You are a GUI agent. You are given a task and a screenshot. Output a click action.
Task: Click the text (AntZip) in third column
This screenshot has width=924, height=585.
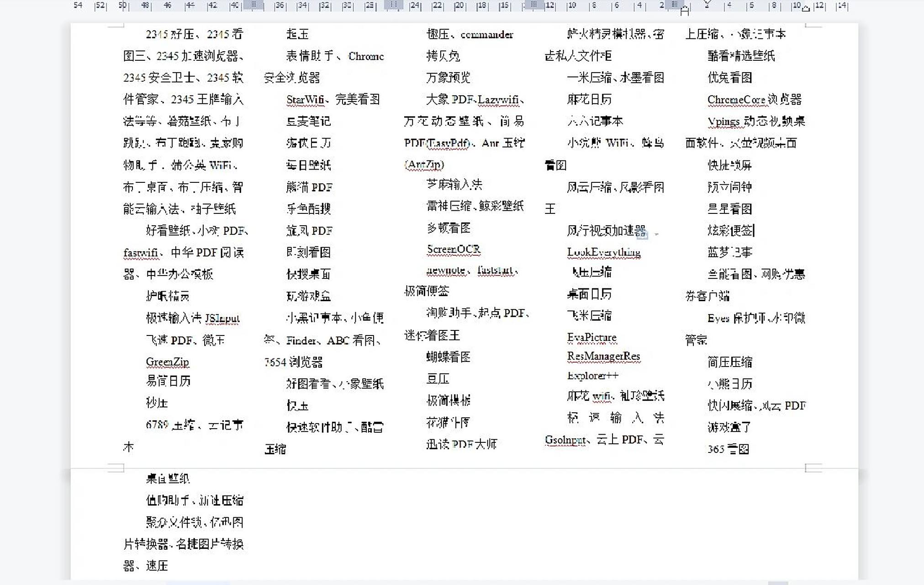[x=424, y=165]
